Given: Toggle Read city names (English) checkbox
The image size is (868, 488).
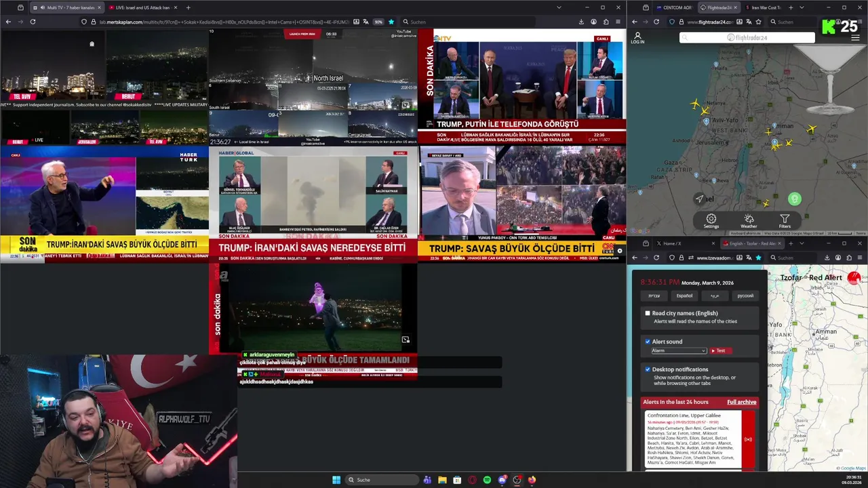Looking at the screenshot, I should tap(648, 313).
